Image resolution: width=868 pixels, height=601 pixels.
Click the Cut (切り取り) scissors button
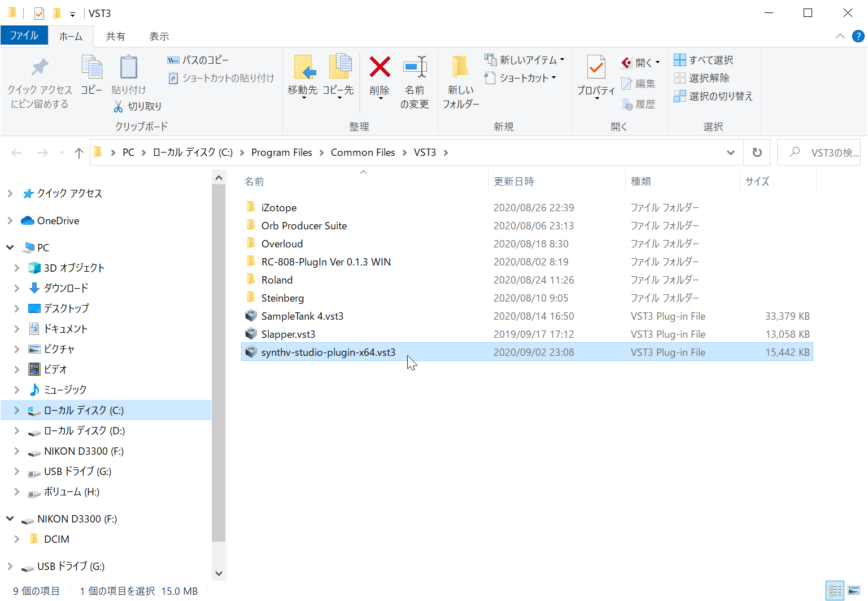click(138, 106)
